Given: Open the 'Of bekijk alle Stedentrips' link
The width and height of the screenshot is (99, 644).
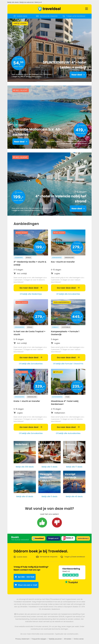Looking at the screenshot, I should click(x=31, y=294).
